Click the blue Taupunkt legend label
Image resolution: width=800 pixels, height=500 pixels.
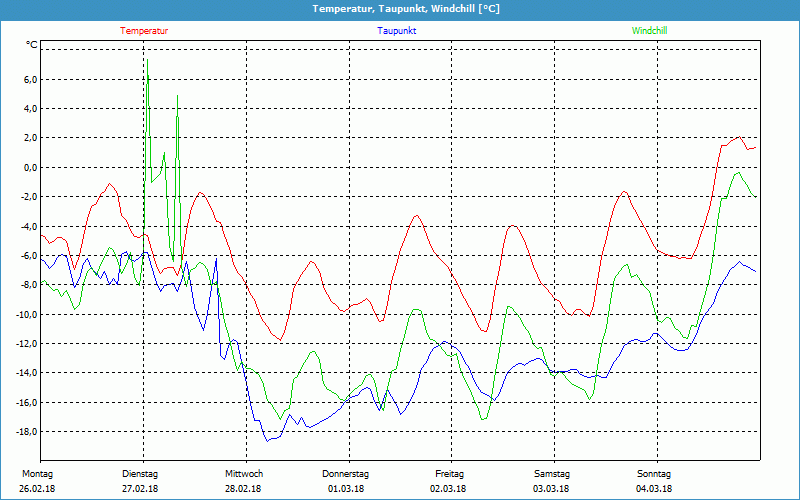[396, 31]
